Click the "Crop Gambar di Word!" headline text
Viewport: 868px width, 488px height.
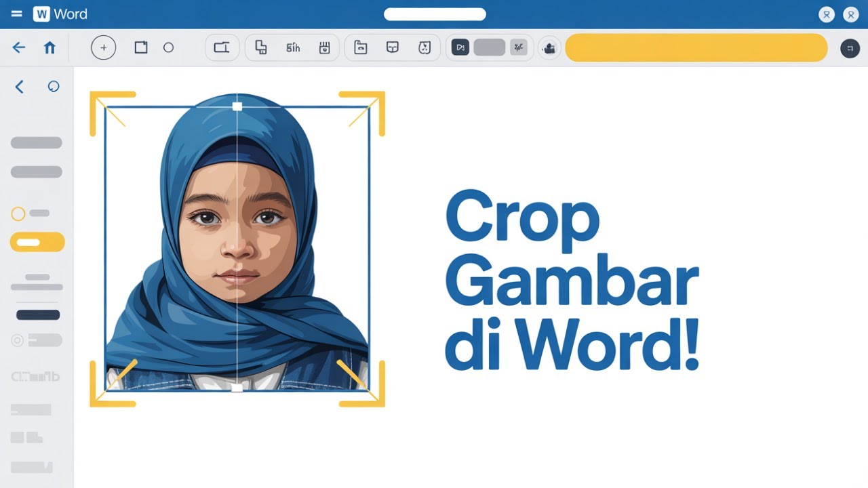572,280
